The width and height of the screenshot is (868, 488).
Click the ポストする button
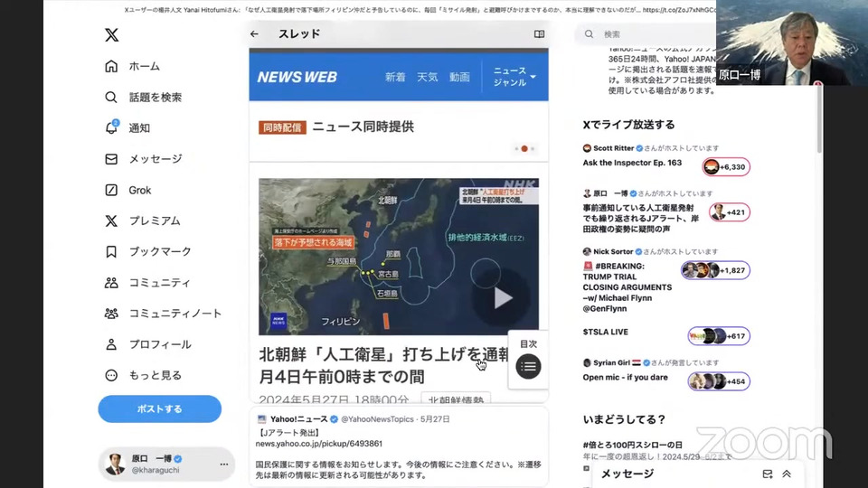coord(159,408)
